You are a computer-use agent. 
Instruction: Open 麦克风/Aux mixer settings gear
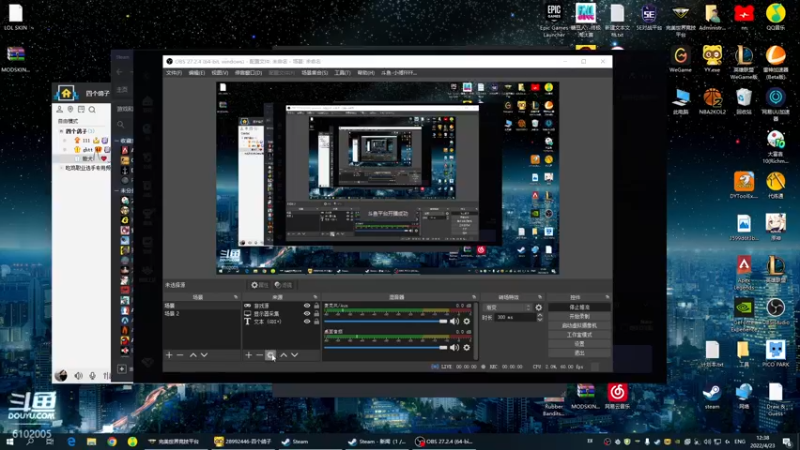[466, 321]
